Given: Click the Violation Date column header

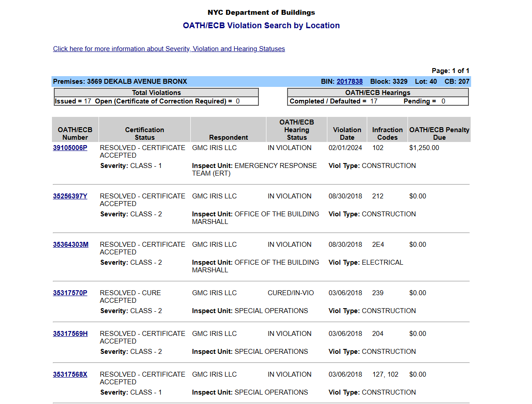Looking at the screenshot, I should 347,133.
